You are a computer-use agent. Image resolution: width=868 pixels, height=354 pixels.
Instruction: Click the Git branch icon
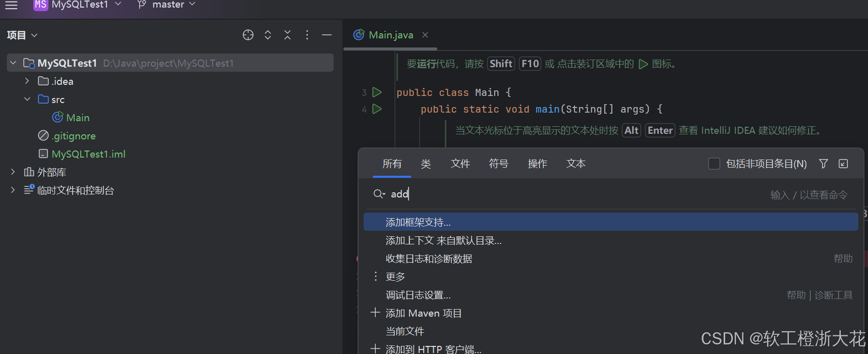142,5
